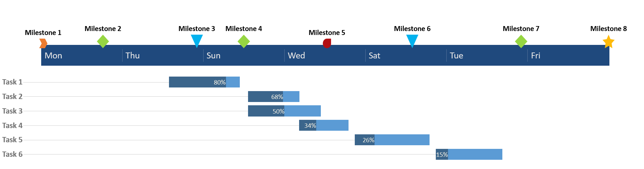The height and width of the screenshot is (169, 644).
Task: Select the Task 1 row label
Action: point(13,82)
